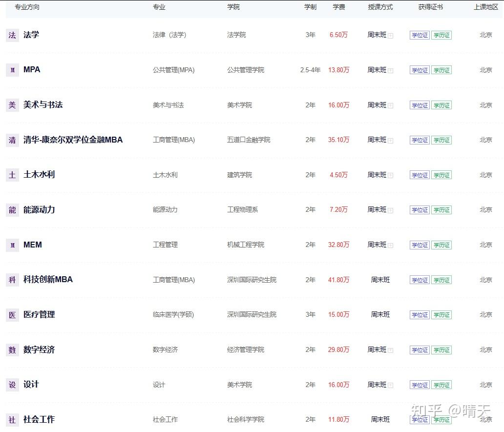Expand 周末班 details in 能源动力 row
Image resolution: width=504 pixels, height=432 pixels.
click(x=391, y=210)
